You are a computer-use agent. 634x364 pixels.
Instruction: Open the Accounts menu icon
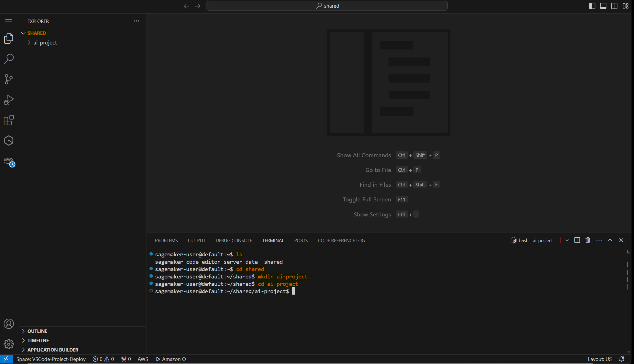pos(9,324)
